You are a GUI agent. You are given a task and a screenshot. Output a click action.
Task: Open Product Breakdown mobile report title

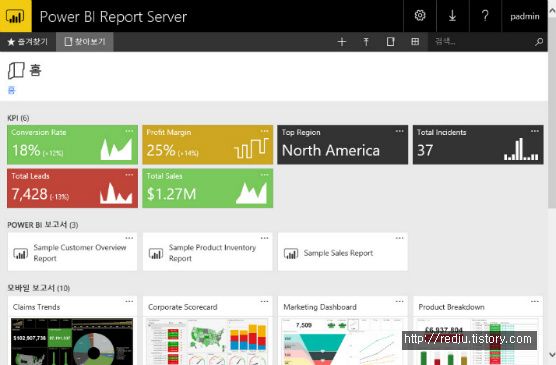click(x=451, y=307)
